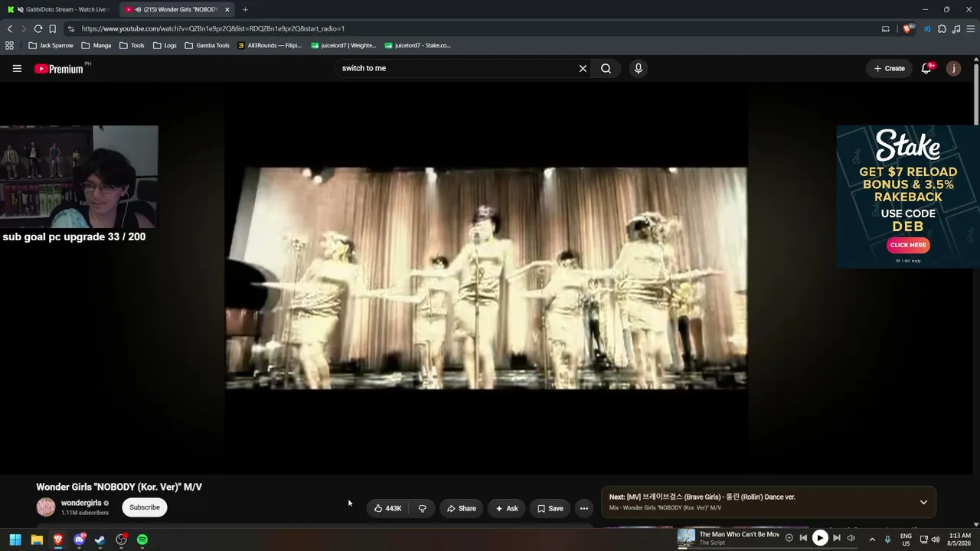Open Jack Sparrow bookmarks folder
The height and width of the screenshot is (551, 980).
pyautogui.click(x=51, y=45)
